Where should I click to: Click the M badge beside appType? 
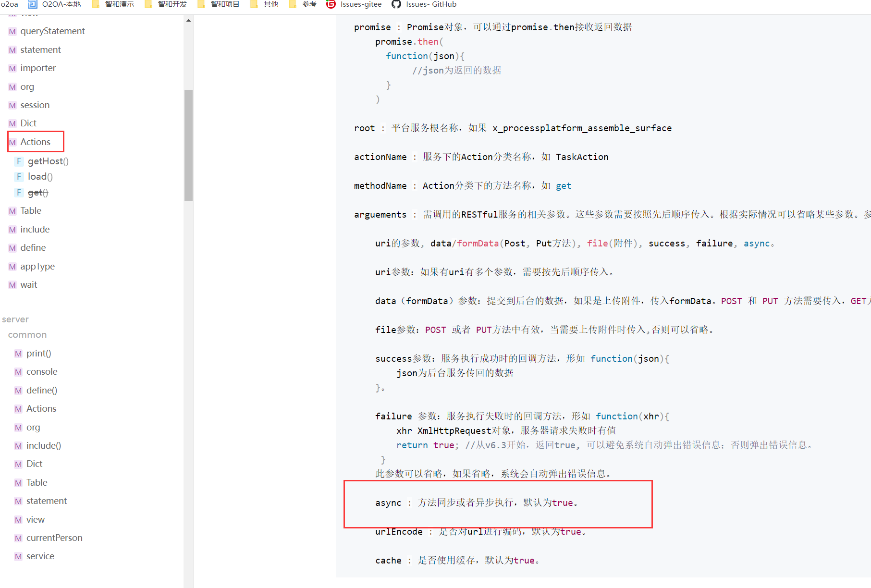point(12,267)
